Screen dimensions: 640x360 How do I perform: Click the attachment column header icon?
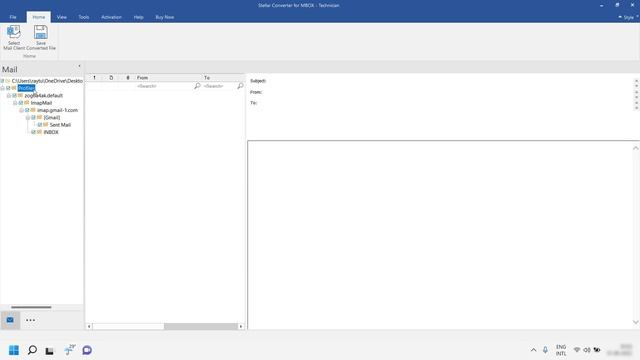tap(128, 78)
